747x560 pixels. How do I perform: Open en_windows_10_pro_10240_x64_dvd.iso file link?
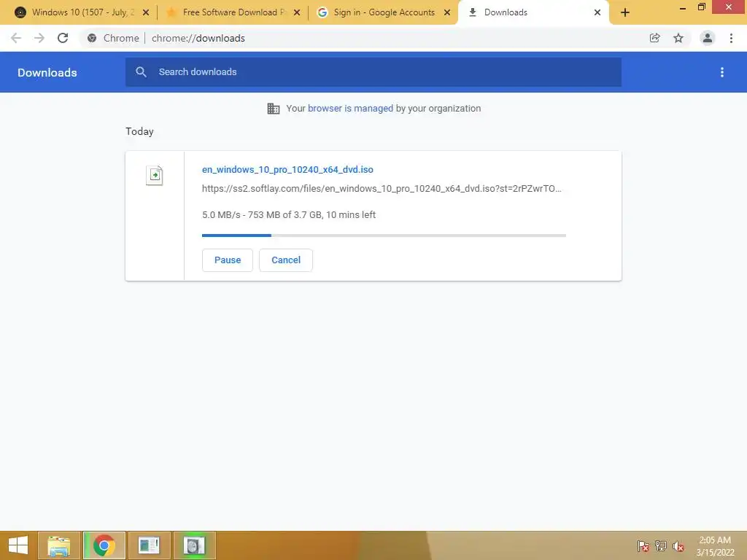[287, 169]
